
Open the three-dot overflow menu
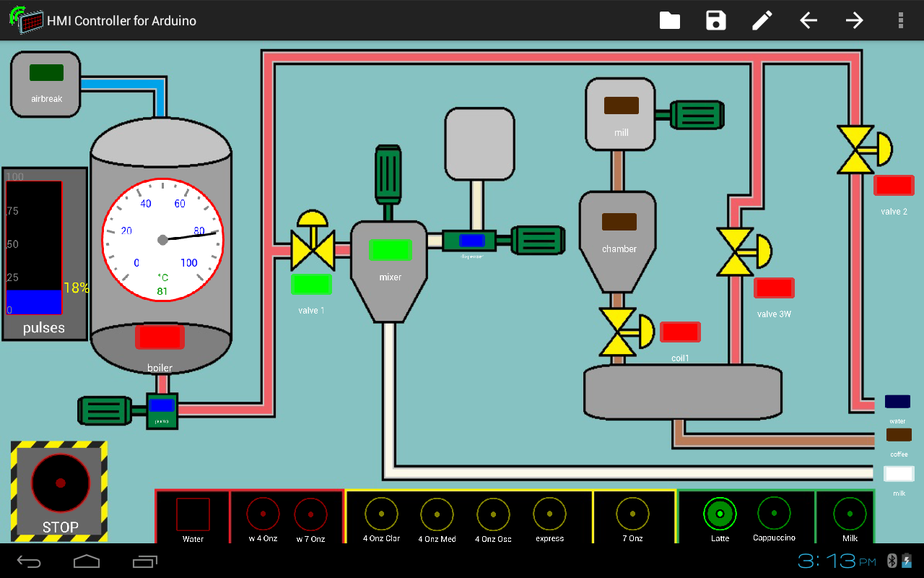[x=900, y=20]
